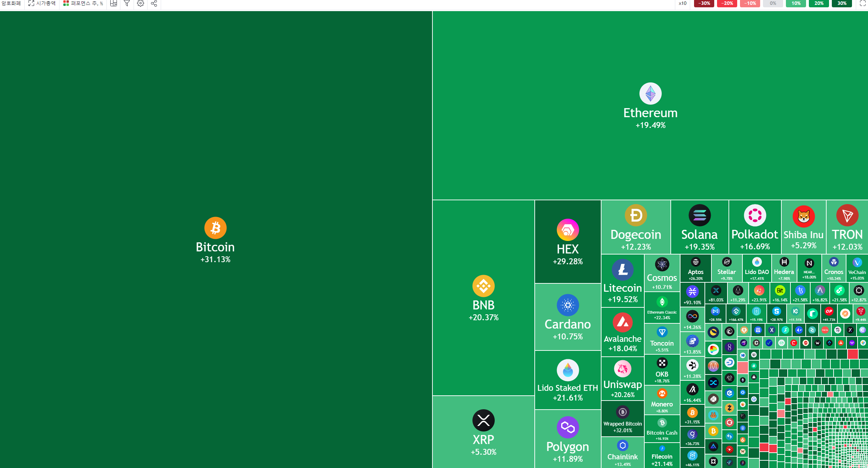Open the 시가총액 size-by dropdown

(42, 3)
